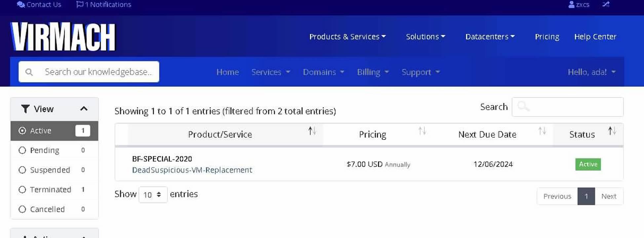Select the Suspended filter radio

22,170
